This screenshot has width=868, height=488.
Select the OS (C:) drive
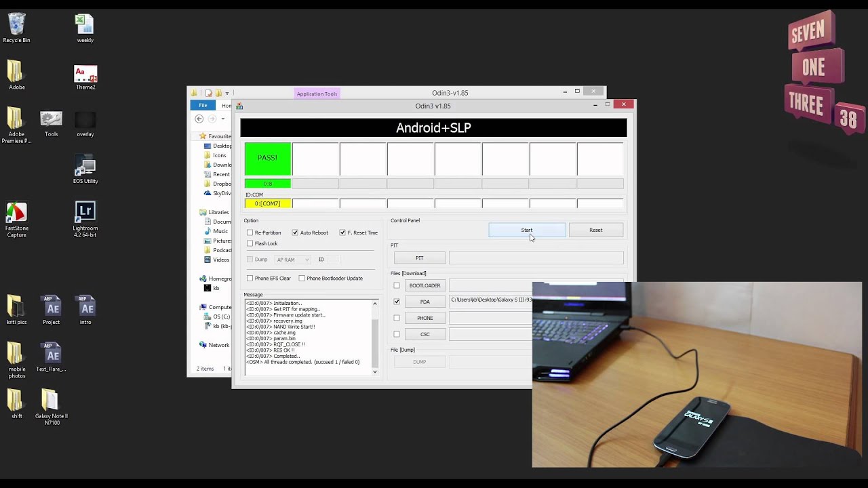[217, 317]
